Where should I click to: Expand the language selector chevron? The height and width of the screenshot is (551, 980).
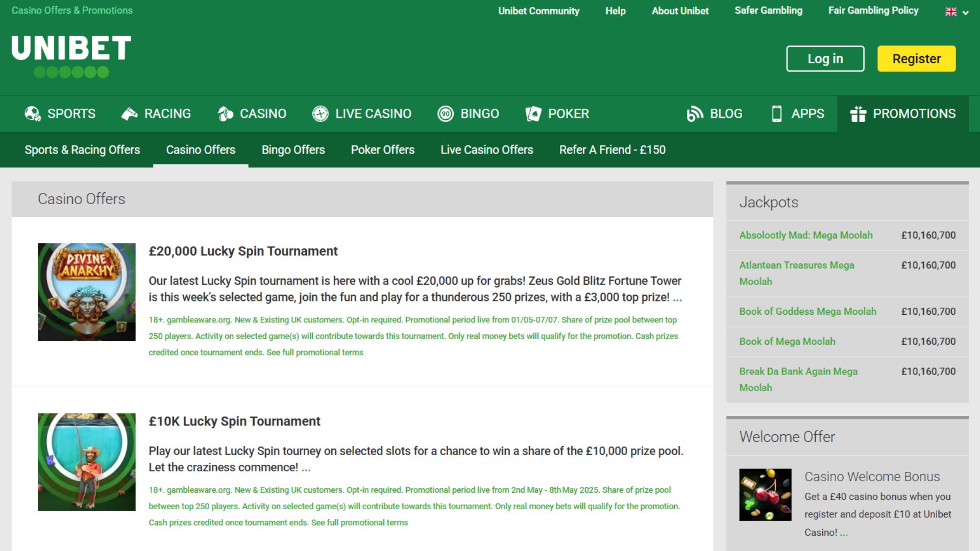click(x=966, y=13)
